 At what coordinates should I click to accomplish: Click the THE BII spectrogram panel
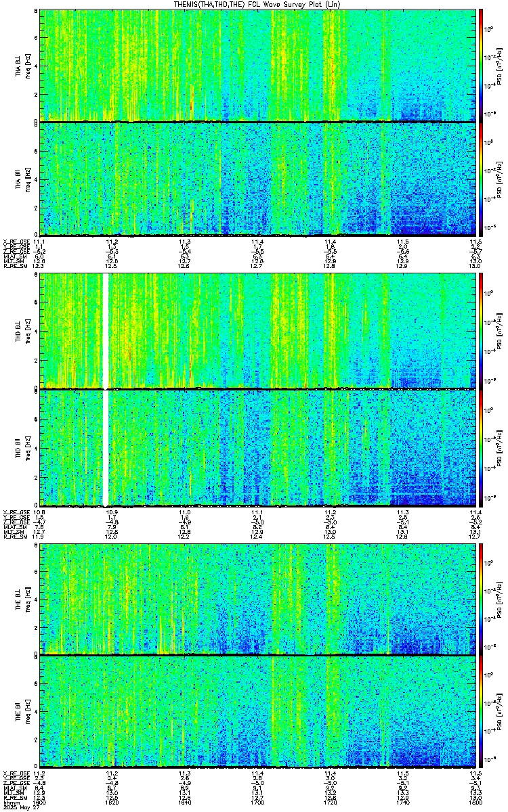point(257,712)
